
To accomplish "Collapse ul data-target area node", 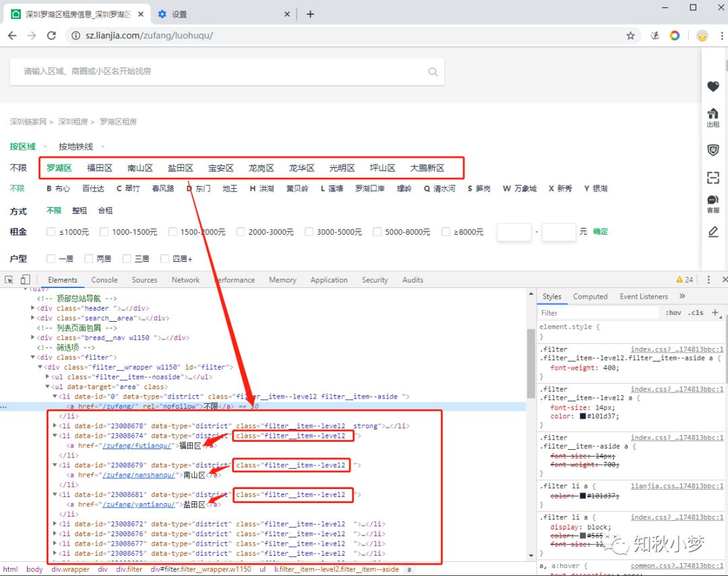I will (47, 386).
